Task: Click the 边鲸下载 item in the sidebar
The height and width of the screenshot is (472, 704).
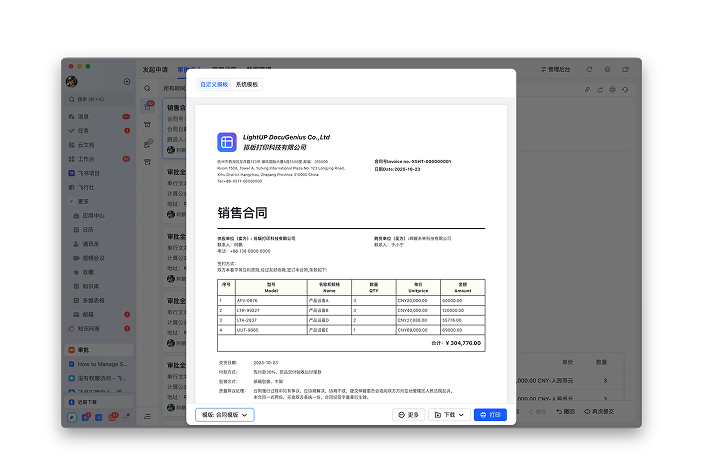Action: coord(100,402)
